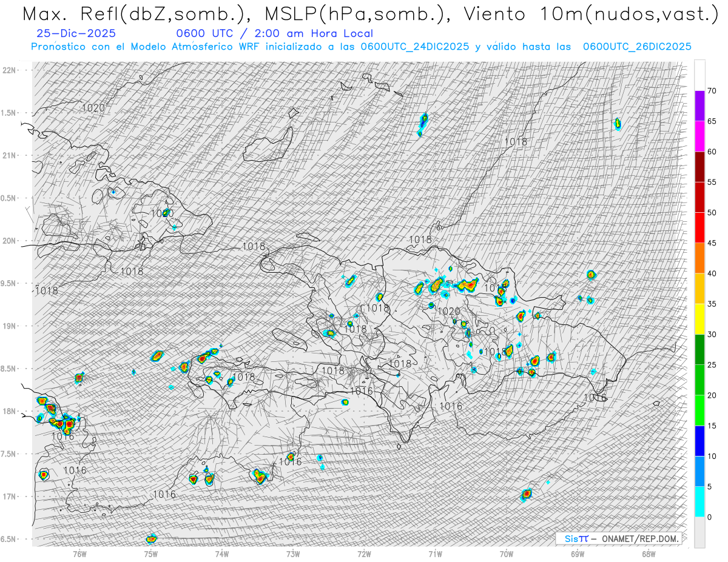Select the orange 40-45 dBZ color band
728x562 pixels.
point(699,258)
